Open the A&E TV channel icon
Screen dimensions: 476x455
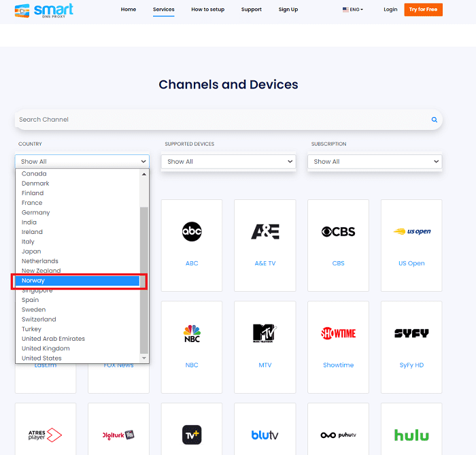tap(265, 232)
